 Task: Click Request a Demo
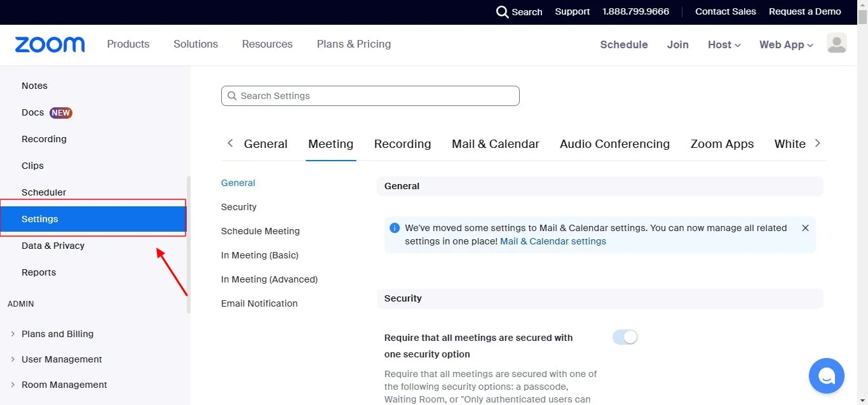(x=805, y=11)
